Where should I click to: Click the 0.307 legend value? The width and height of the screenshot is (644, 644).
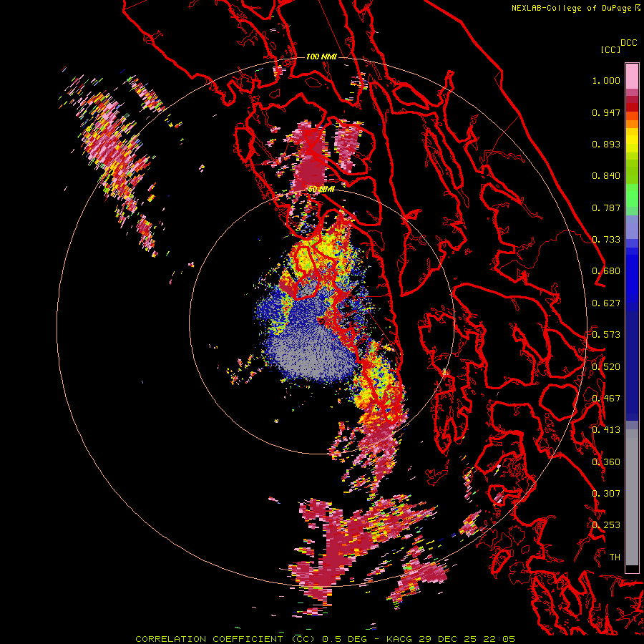pos(606,494)
